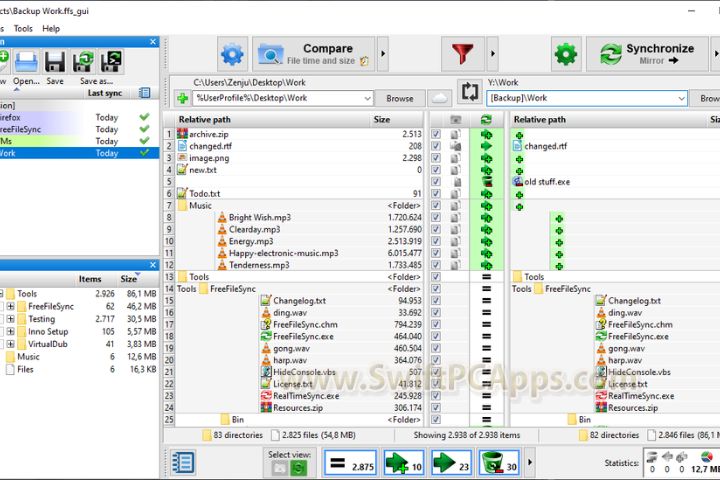720x480 pixels.
Task: Open the Tools menu
Action: pyautogui.click(x=23, y=28)
